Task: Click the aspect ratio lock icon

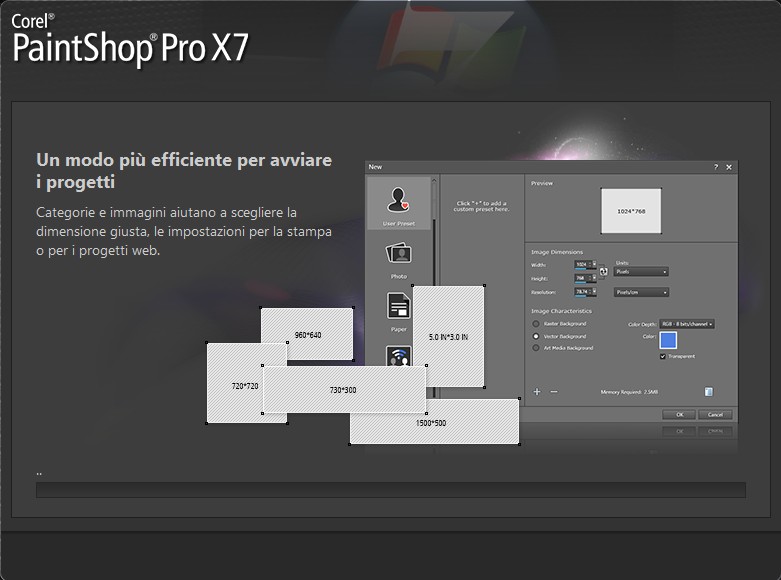Action: 603,272
